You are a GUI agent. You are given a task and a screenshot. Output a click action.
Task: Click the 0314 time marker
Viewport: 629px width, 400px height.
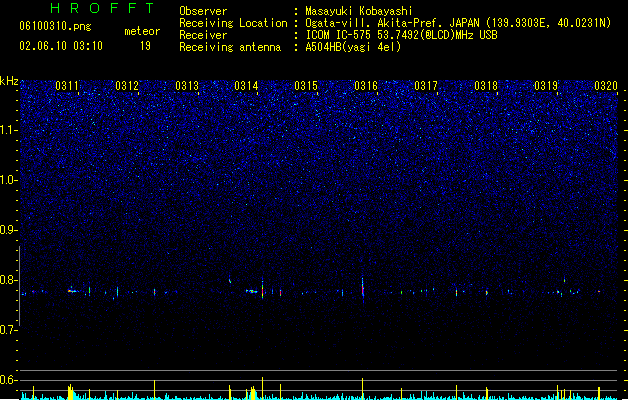(246, 86)
